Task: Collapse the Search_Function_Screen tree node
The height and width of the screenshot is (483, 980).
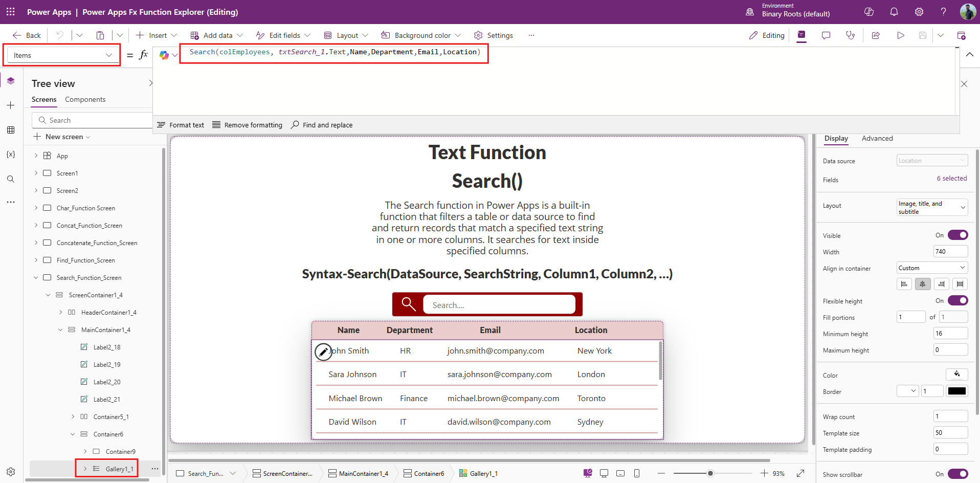Action: point(36,277)
